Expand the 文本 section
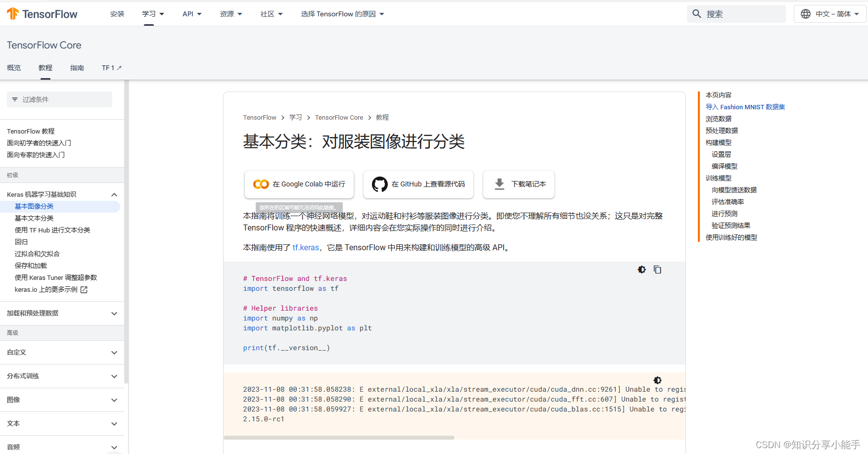Viewport: 868px width, 454px height. tap(114, 424)
